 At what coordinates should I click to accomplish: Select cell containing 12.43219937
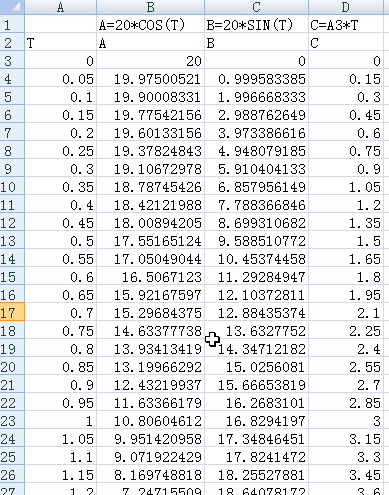[150, 384]
